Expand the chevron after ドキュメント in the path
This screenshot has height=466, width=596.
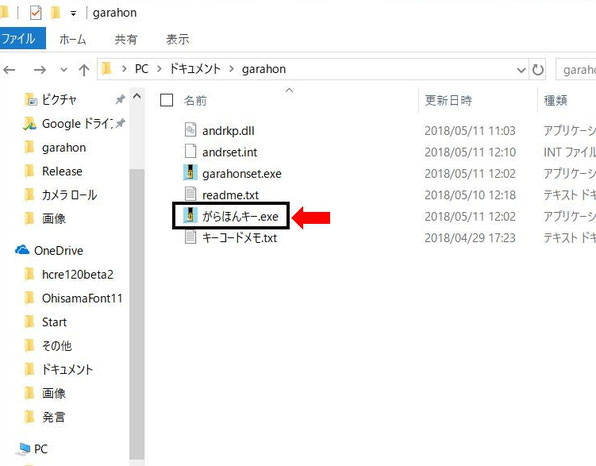pyautogui.click(x=231, y=69)
